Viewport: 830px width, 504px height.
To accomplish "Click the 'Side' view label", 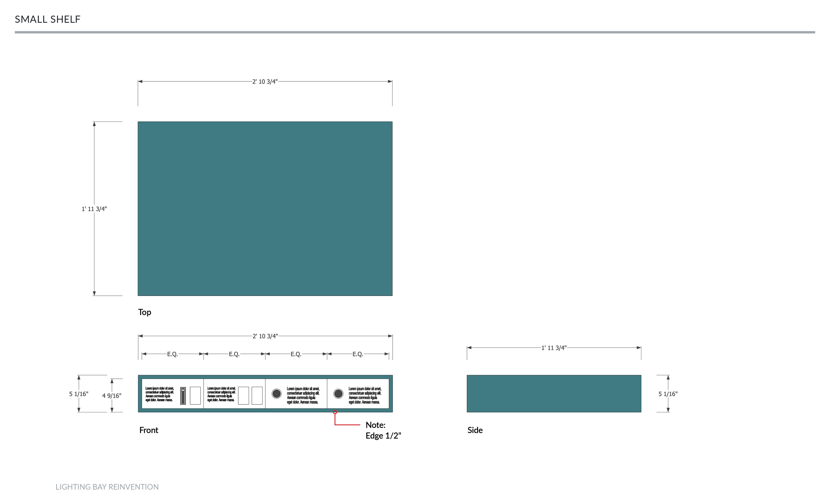I will [475, 430].
